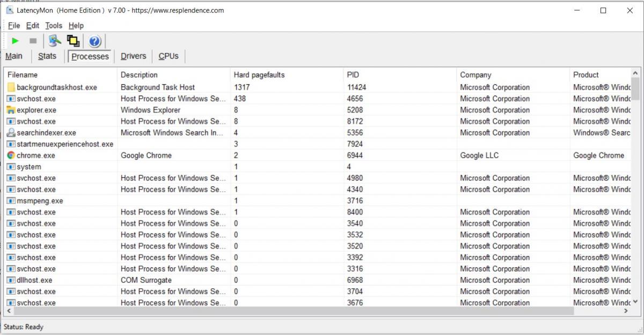Viewport: 644px width, 335px height.
Task: Click the gray stop monitoring icon
Action: (33, 41)
